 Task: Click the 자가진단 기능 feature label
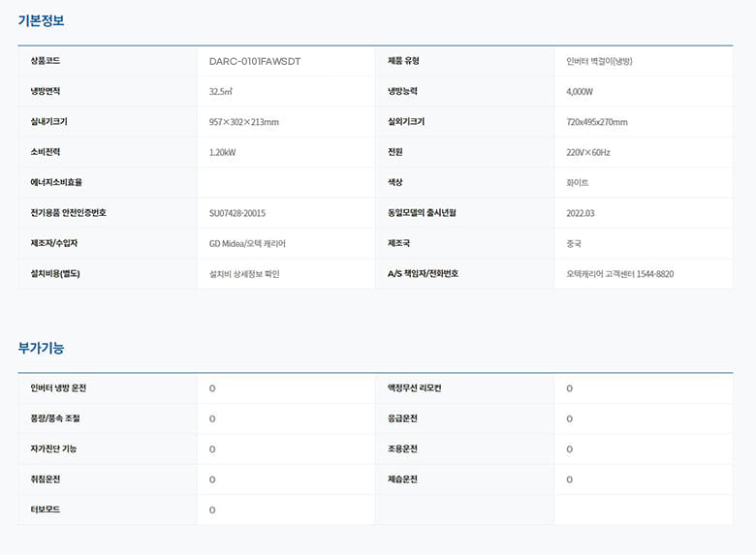pos(53,449)
